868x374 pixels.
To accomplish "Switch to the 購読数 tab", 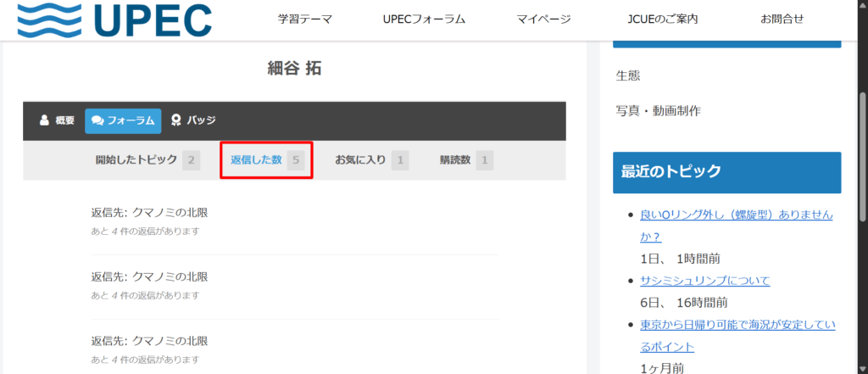I will (455, 159).
